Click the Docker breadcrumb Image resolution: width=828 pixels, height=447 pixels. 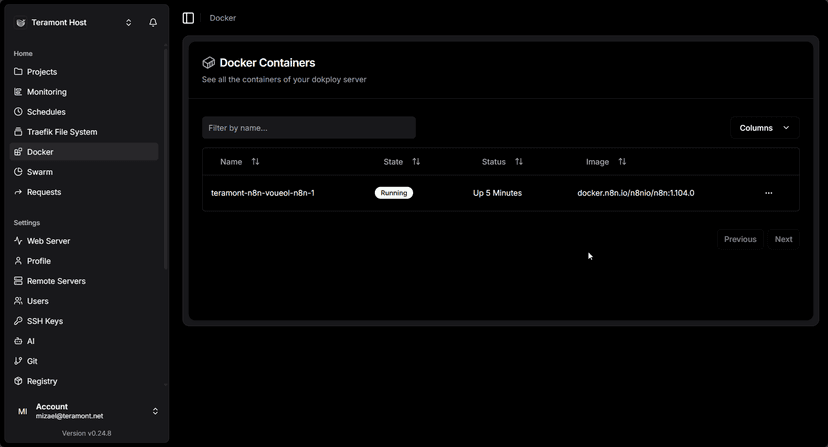point(223,18)
